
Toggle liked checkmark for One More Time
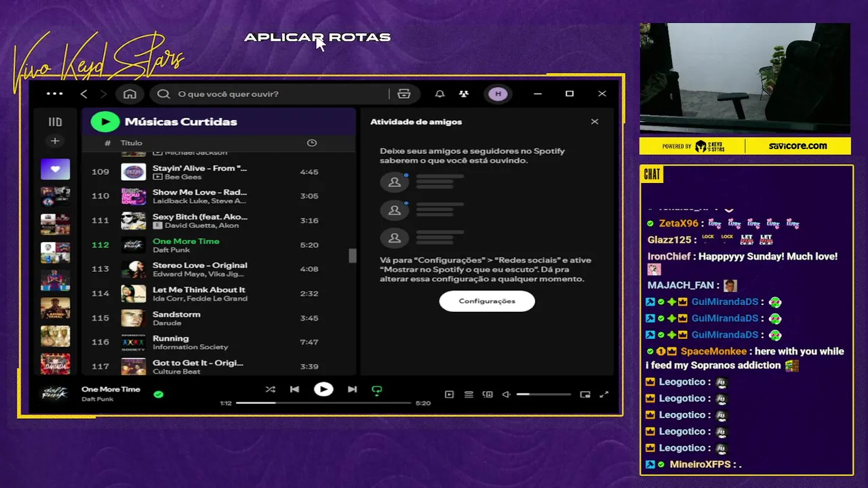click(158, 394)
